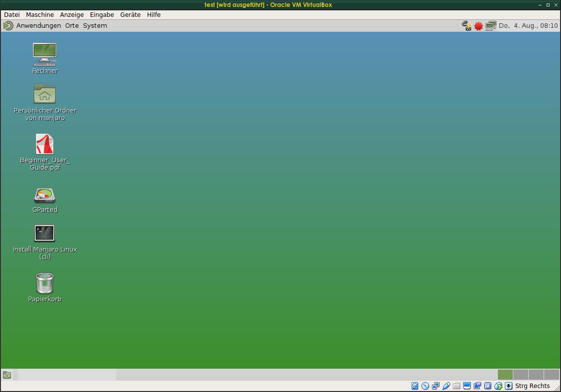Image resolution: width=561 pixels, height=392 pixels.
Task: Expand the Orte places menu
Action: (72, 26)
